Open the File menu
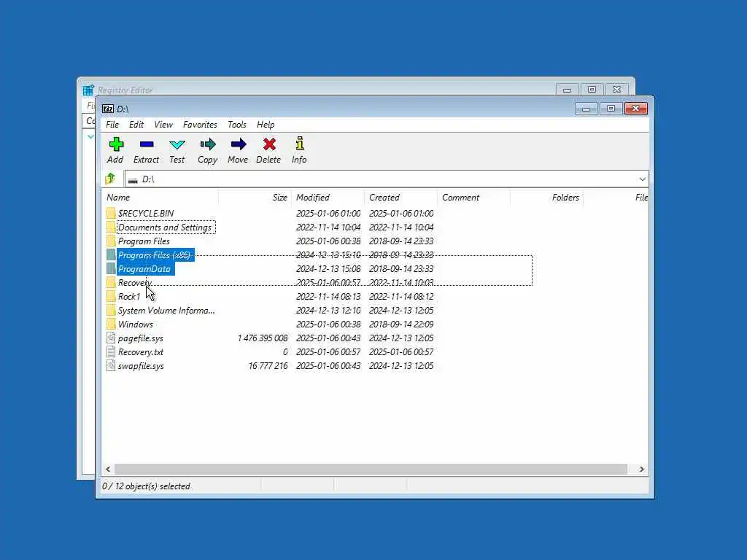Viewport: 747px width, 560px height. 112,124
